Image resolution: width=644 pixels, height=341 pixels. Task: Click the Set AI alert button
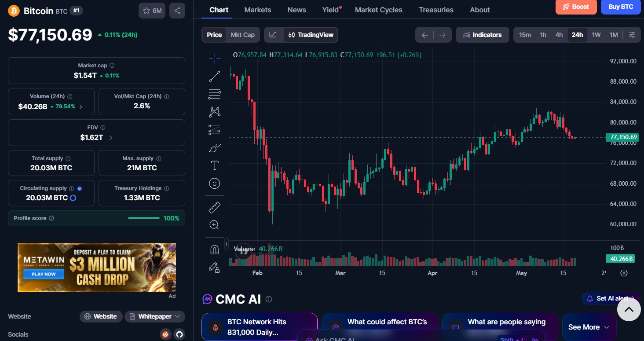click(x=612, y=298)
